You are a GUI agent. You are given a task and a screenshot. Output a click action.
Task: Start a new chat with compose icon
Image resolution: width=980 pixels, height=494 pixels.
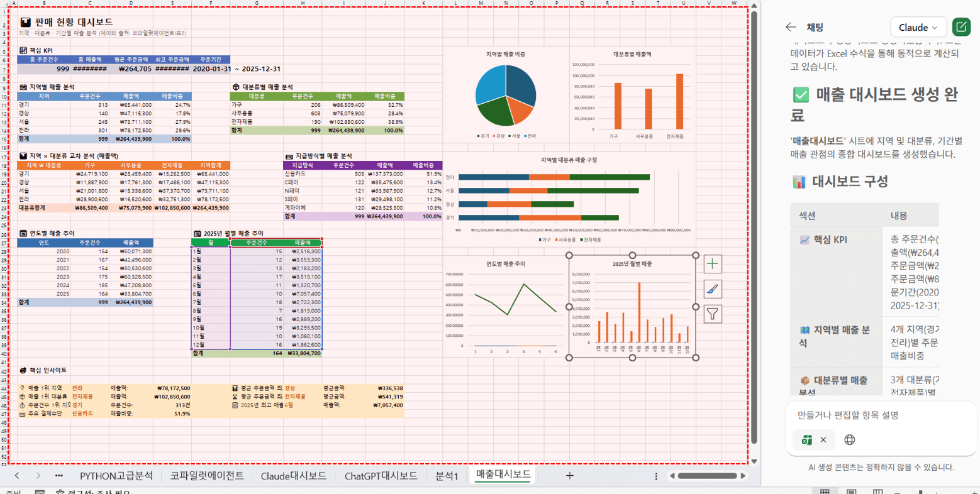(961, 27)
